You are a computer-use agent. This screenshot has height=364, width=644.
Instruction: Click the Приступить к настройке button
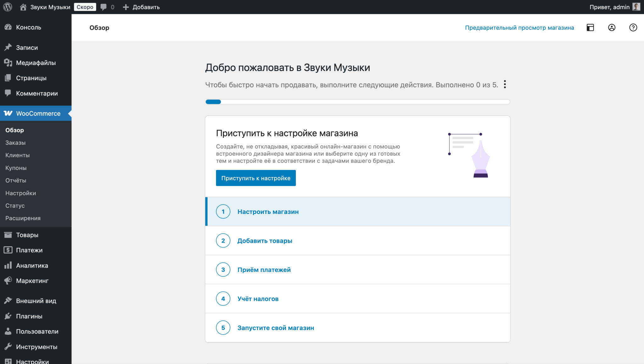tap(256, 178)
